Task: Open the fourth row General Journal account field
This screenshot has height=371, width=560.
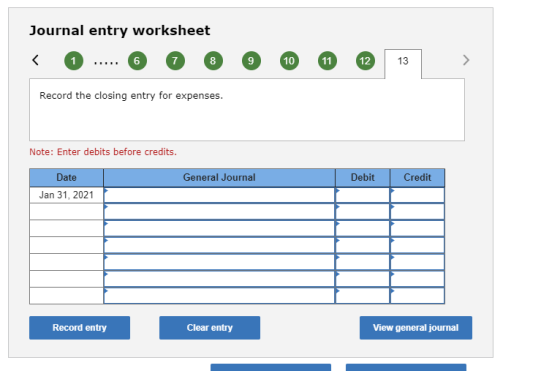Action: [x=219, y=245]
